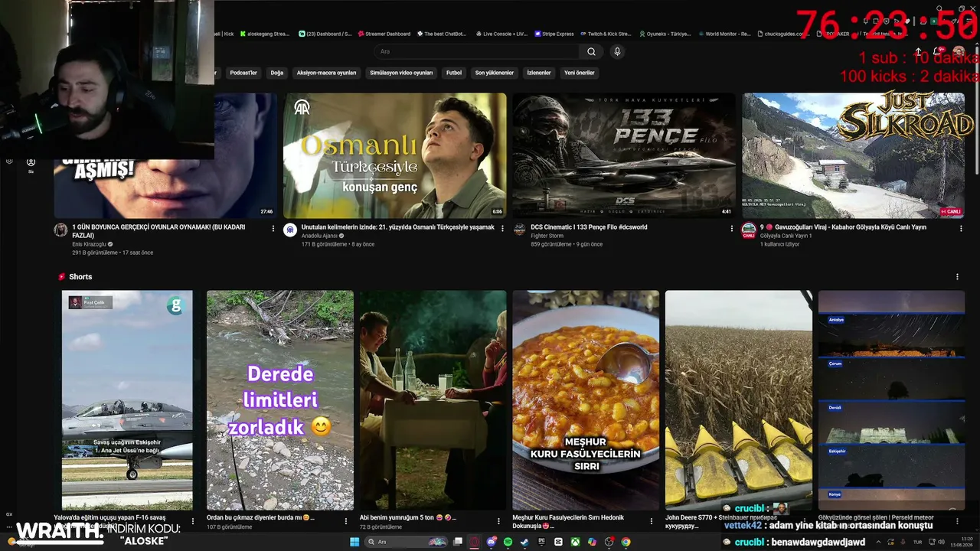The width and height of the screenshot is (980, 551).
Task: Select Simülasyon video oyunları filter chip
Action: coord(401,73)
